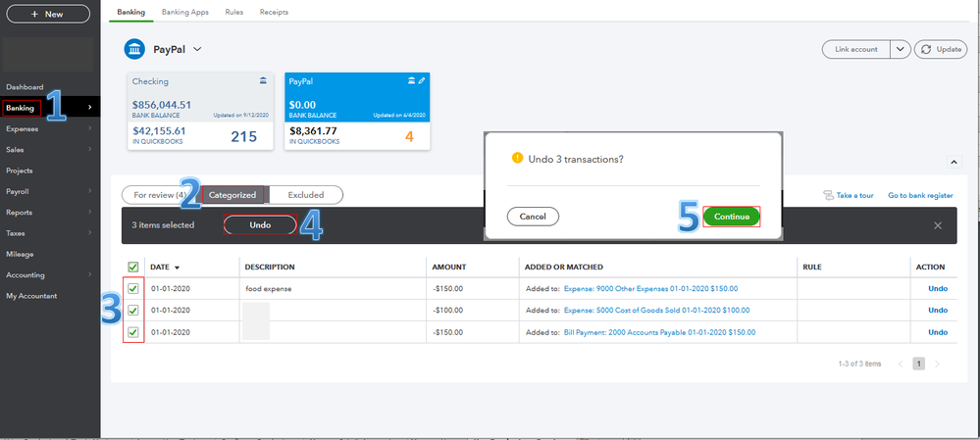Switch to the Rules tab
The width and height of the screenshot is (980, 440).
(234, 12)
